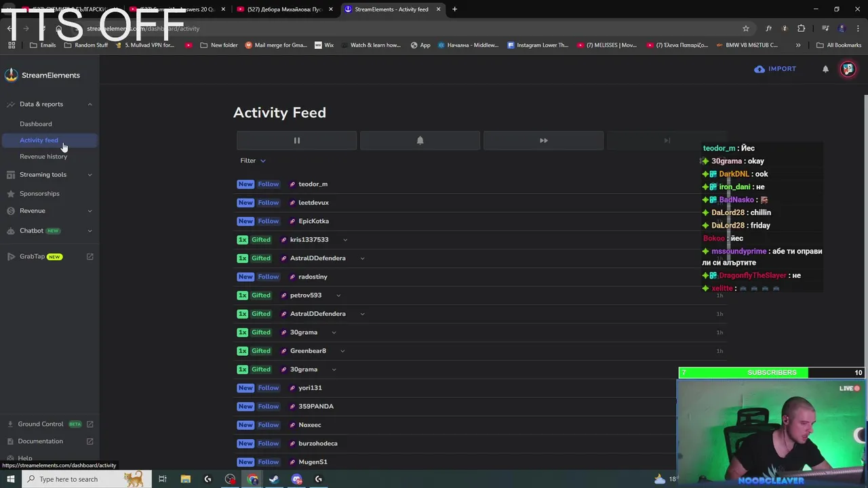Image resolution: width=868 pixels, height=488 pixels.
Task: Skip alerts with fast-forward button
Action: click(543, 140)
